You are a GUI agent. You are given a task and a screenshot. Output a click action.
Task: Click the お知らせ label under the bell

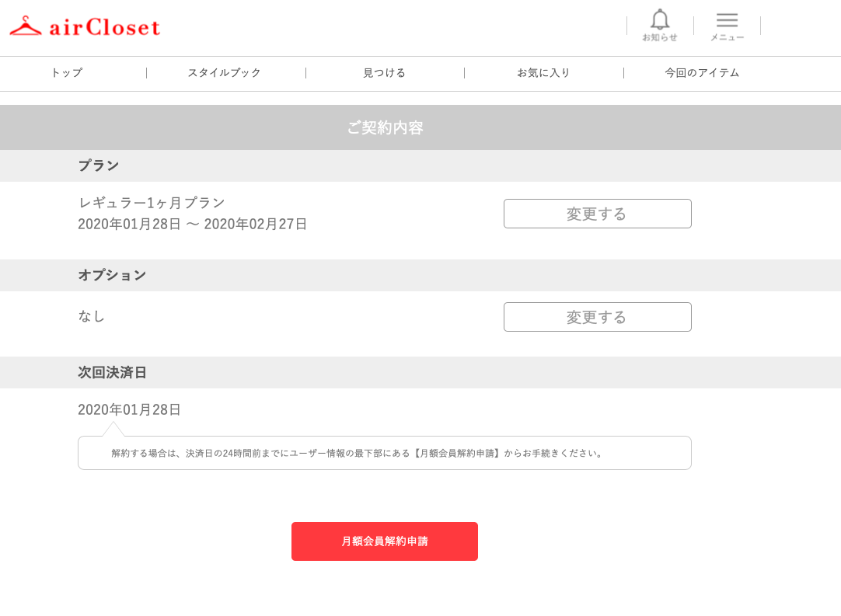tap(660, 37)
